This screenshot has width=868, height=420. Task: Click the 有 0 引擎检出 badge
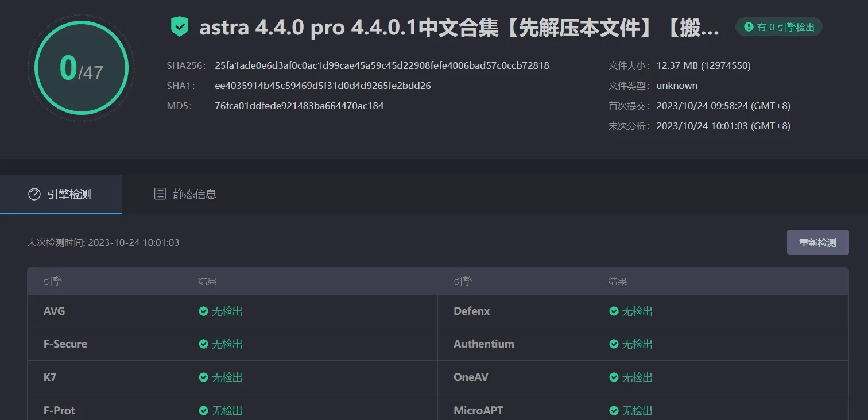point(779,27)
